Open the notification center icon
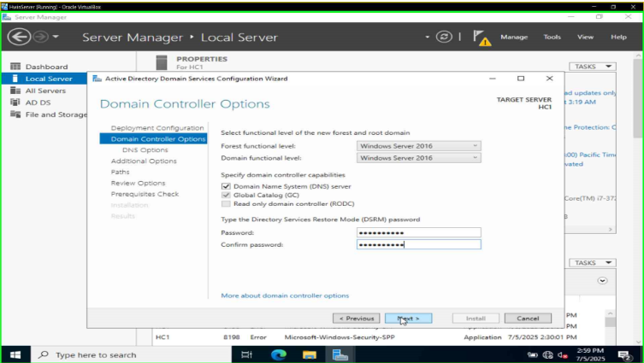The image size is (644, 363). tap(624, 355)
